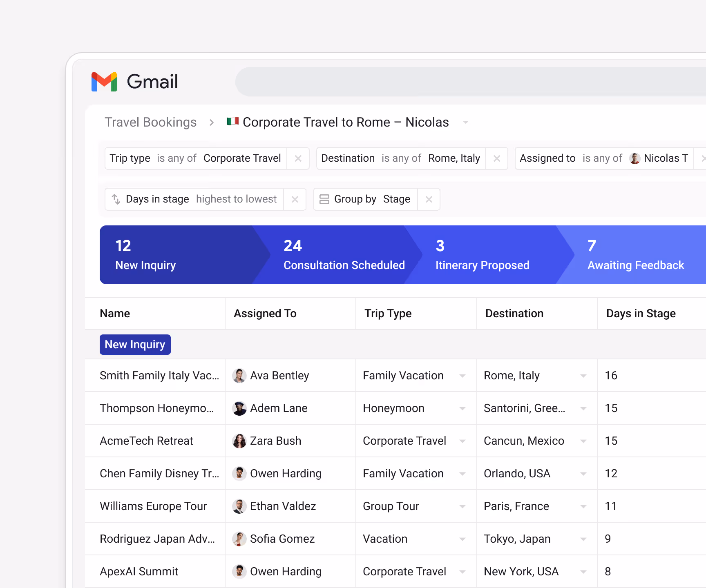Screen dimensions: 706x588
Task: Remove the Trip type filter
Action: click(298, 158)
